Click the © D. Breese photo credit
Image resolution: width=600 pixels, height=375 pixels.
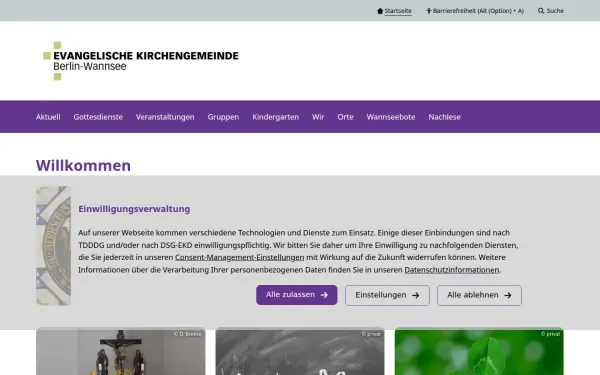(x=188, y=334)
